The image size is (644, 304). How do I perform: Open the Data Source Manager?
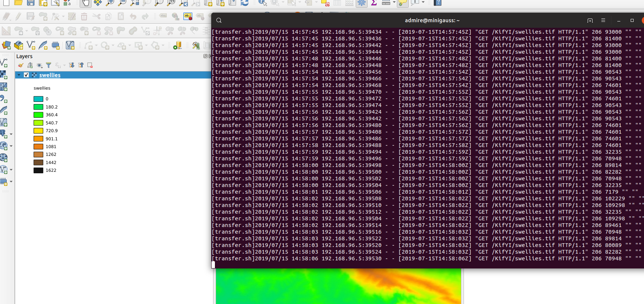click(x=6, y=46)
